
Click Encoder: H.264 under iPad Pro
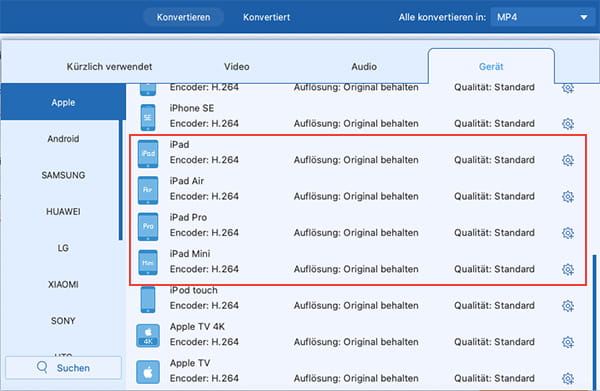(x=204, y=233)
